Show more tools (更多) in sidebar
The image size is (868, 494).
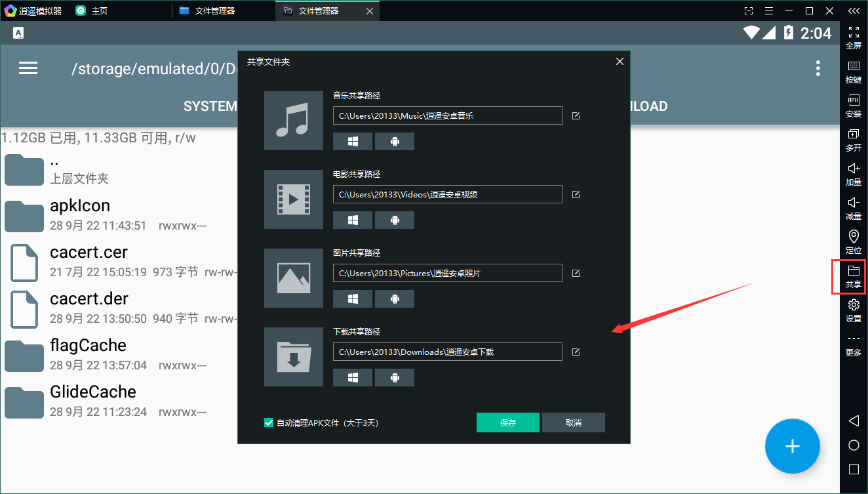(854, 345)
